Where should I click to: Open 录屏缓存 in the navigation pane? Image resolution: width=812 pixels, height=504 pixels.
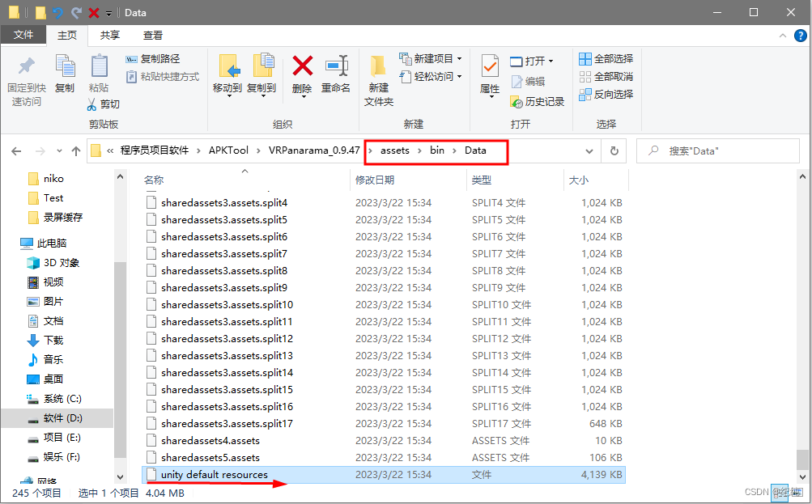point(55,218)
